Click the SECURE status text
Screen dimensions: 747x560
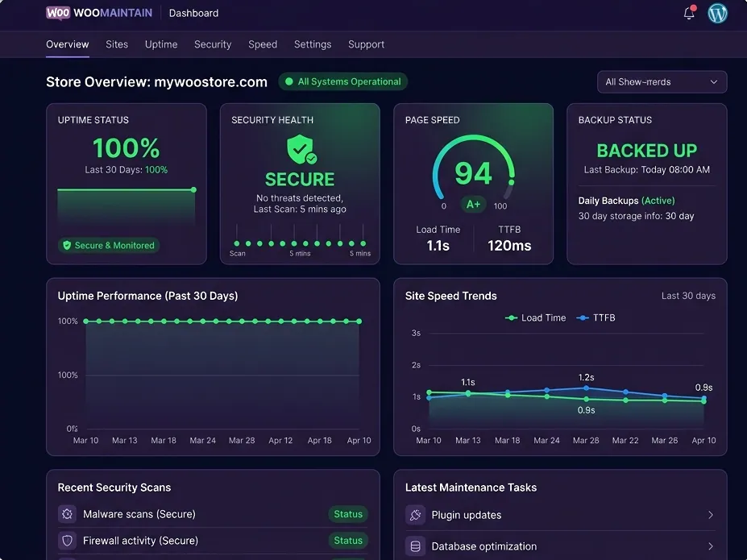(x=300, y=179)
